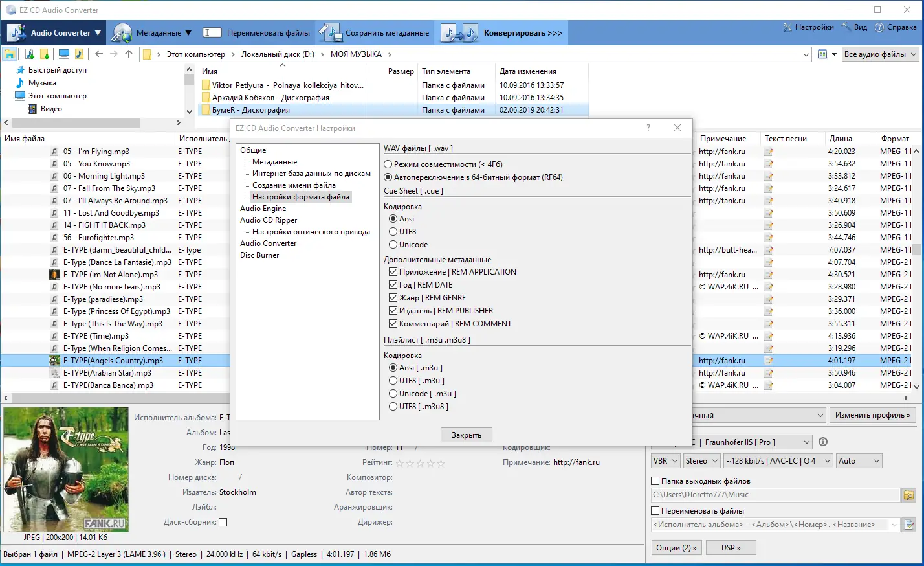The image size is (924, 566).
Task: Click the info icon beside Fraunhofer IIS codec
Action: click(823, 442)
